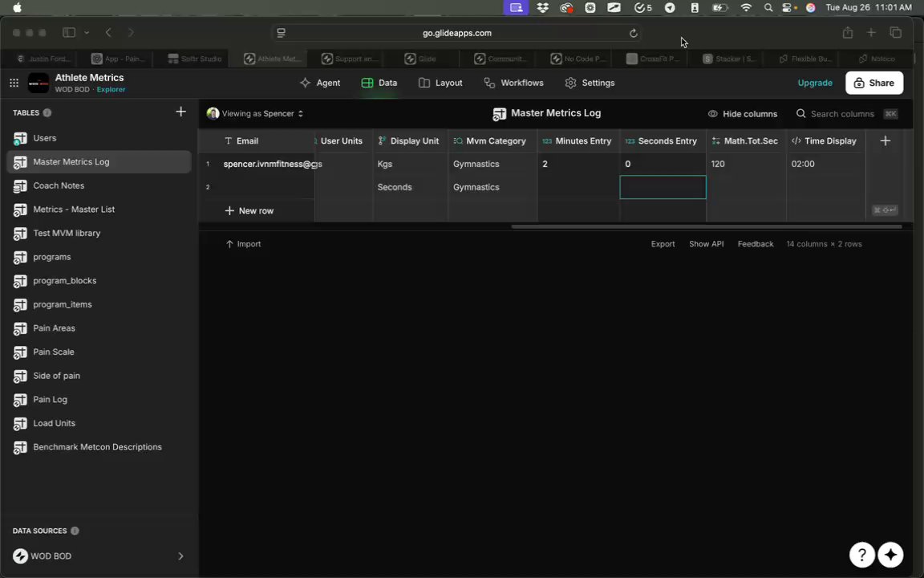Open the Load Units table

[x=99, y=423]
